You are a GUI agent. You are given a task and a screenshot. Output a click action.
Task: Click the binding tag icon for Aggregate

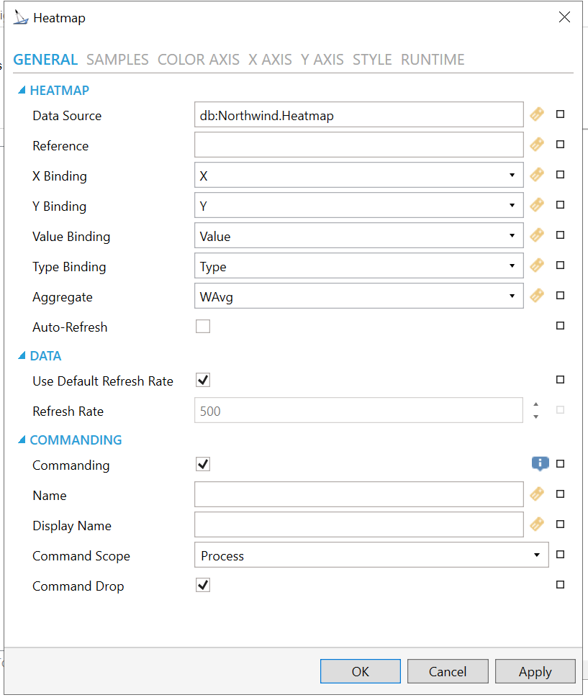(536, 296)
